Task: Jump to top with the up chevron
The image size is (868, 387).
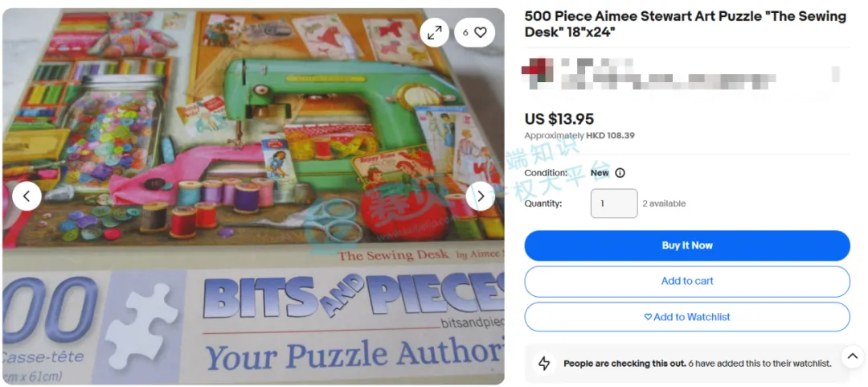Action: (853, 356)
